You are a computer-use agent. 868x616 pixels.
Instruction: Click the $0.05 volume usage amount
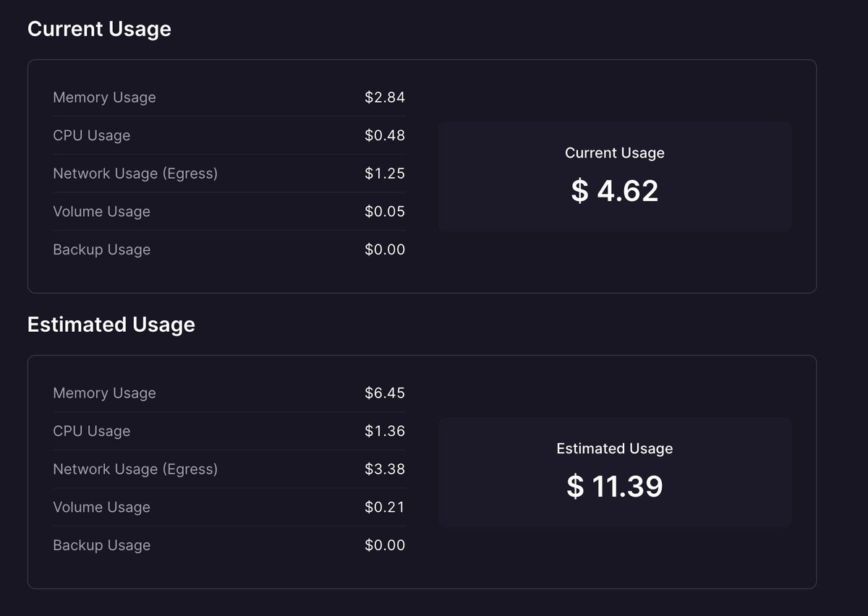click(385, 212)
